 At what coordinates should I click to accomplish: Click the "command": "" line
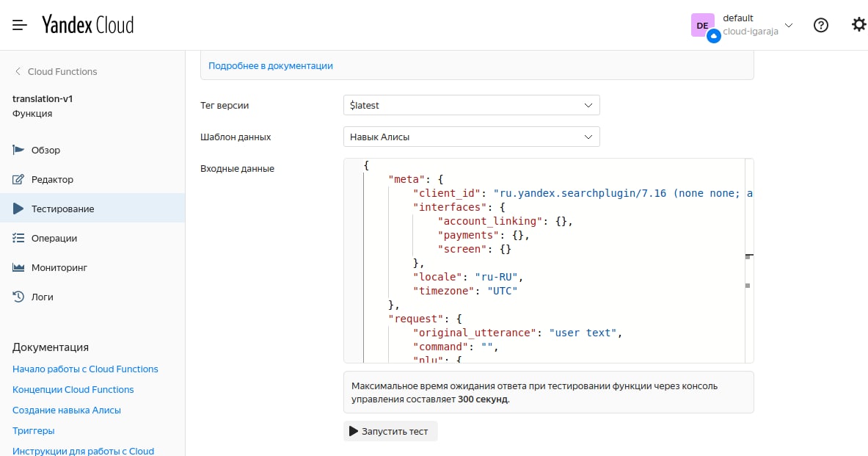[x=456, y=347]
